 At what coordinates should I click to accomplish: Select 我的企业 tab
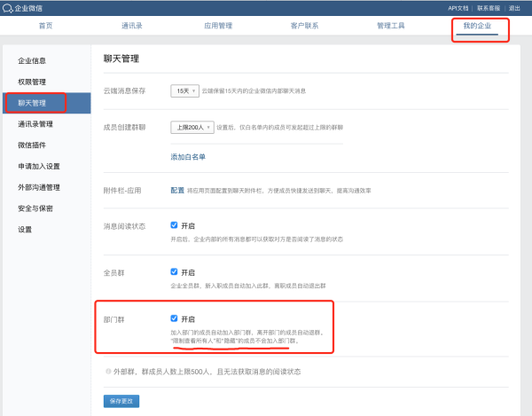(479, 27)
